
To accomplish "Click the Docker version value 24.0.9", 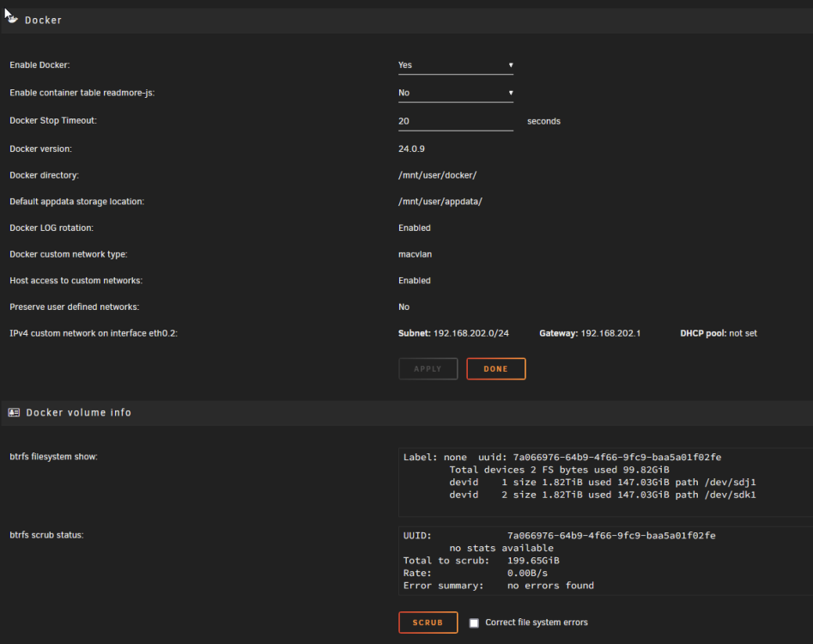I will [411, 149].
